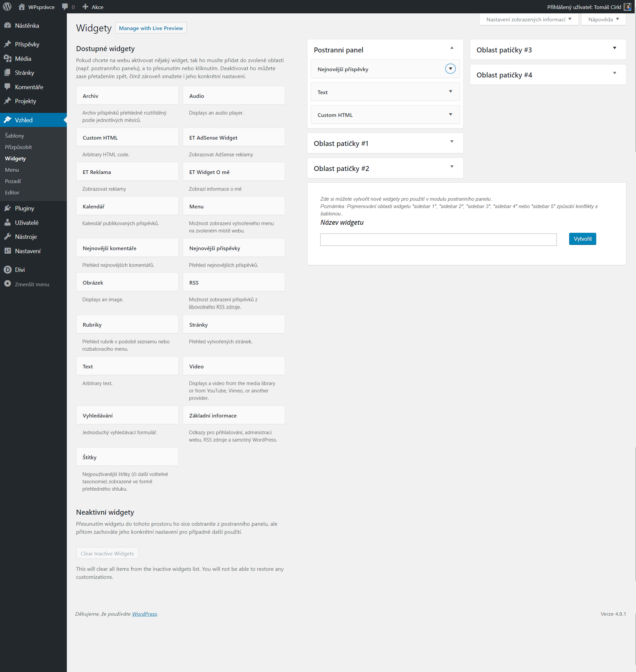Select the Custom HTML available widget
This screenshot has width=636, height=672.
coord(127,137)
